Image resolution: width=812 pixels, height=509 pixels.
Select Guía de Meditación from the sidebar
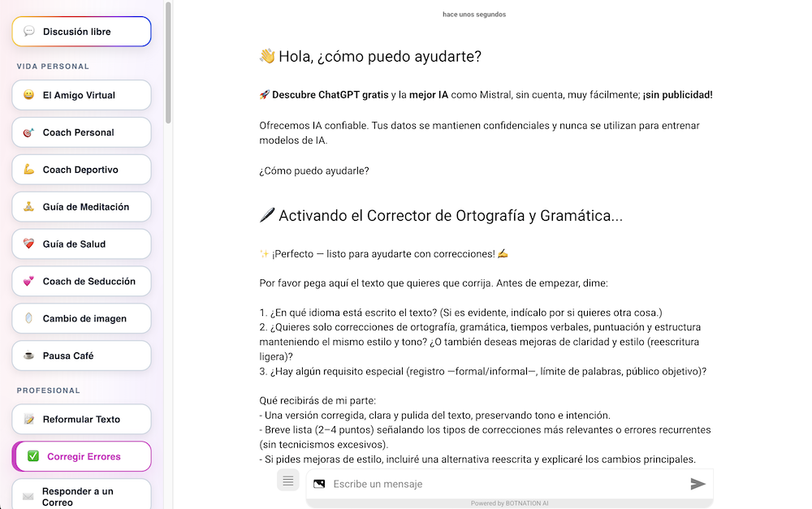(x=85, y=207)
